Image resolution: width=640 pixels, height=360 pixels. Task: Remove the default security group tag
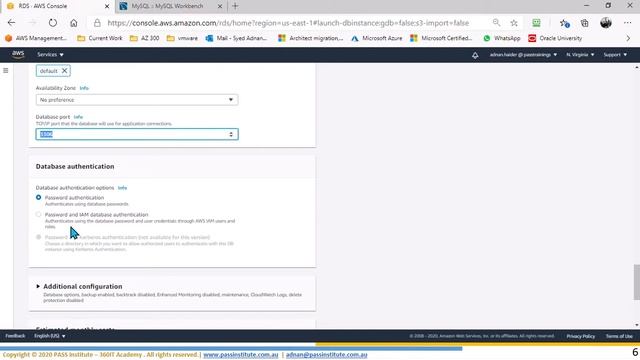tap(64, 71)
